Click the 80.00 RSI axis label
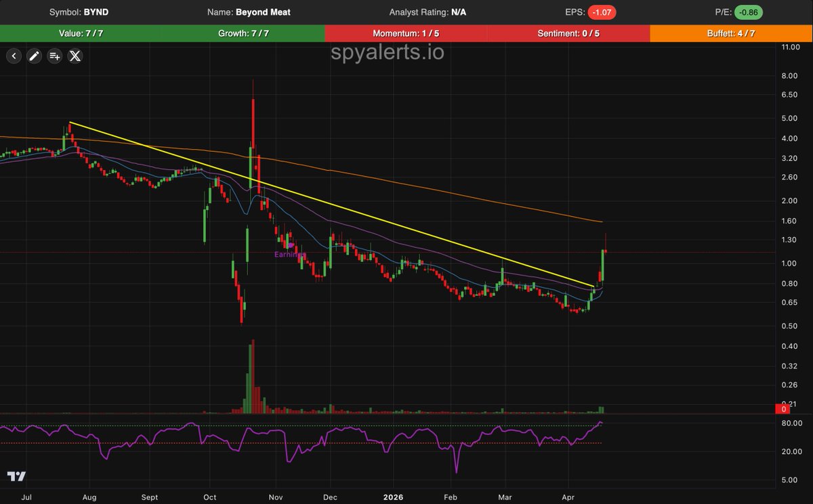Image resolution: width=813 pixels, height=504 pixels. pos(791,423)
